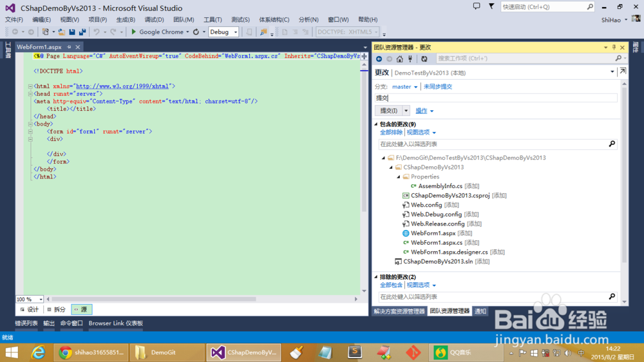Open the 操作 actions dropdown
The image size is (644, 362).
pos(424,111)
